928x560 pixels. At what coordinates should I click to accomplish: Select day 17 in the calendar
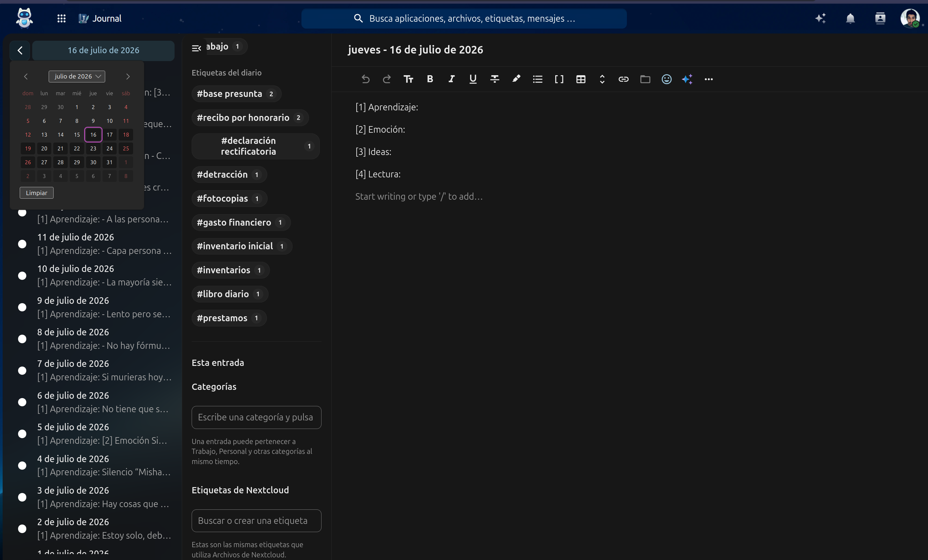click(109, 135)
